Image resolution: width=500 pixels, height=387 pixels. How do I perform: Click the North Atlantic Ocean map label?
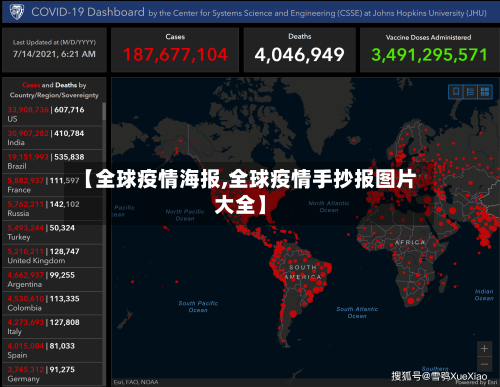[329, 207]
